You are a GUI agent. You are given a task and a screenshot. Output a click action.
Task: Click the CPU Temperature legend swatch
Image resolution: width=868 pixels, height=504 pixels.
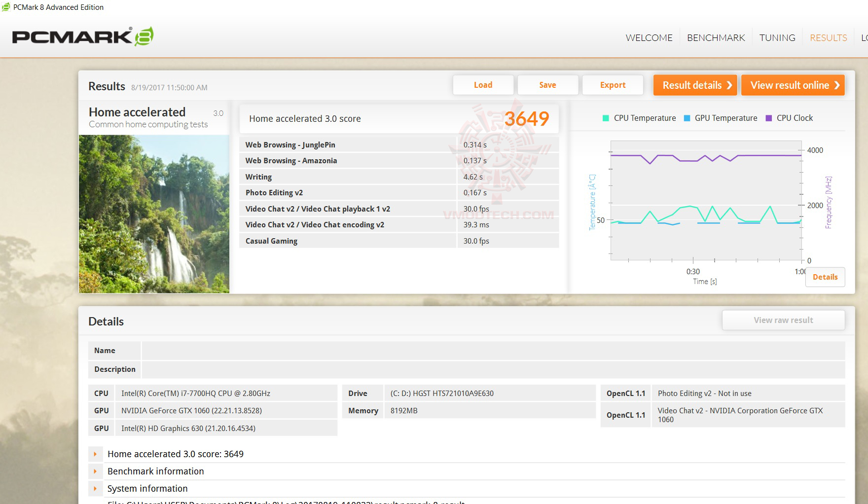click(x=606, y=118)
